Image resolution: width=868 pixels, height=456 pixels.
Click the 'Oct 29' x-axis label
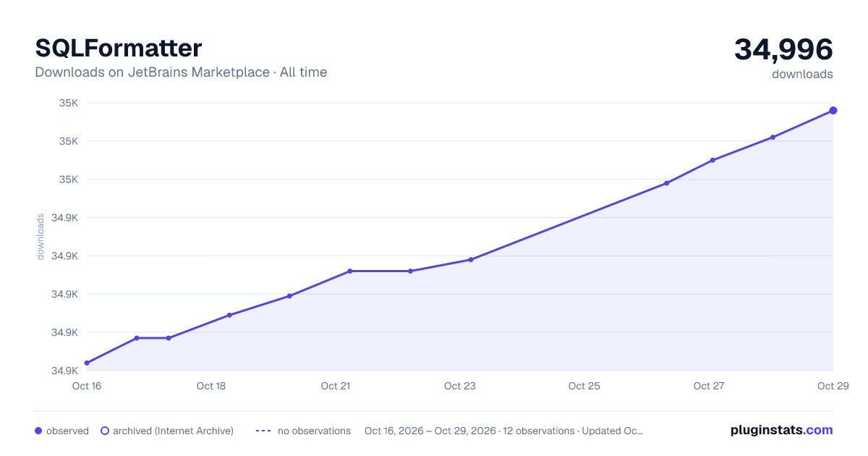[833, 386]
